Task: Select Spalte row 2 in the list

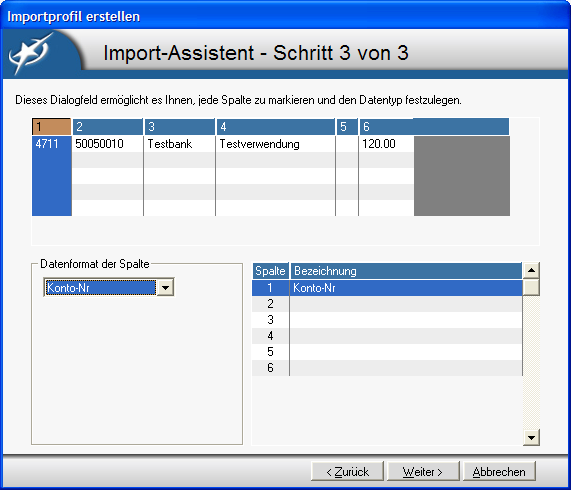Action: [387, 304]
